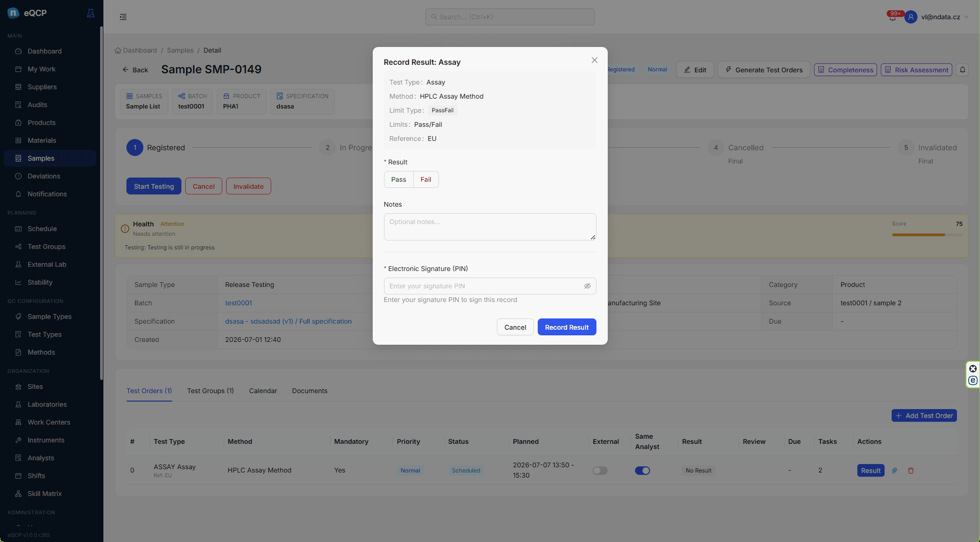Switch to the Test Groups (1) tab
Screen dimensions: 980x542
(x=210, y=391)
